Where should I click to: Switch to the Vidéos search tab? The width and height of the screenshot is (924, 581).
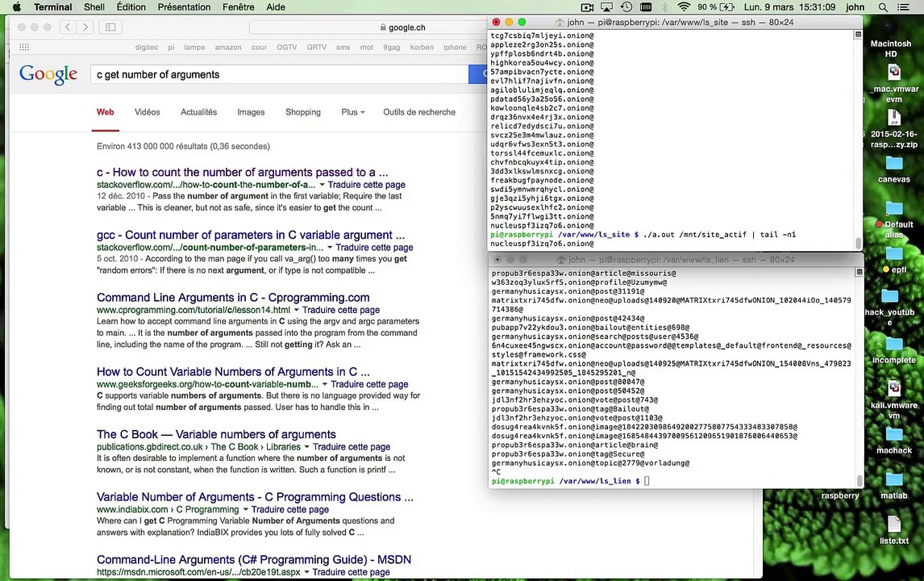[x=148, y=112]
